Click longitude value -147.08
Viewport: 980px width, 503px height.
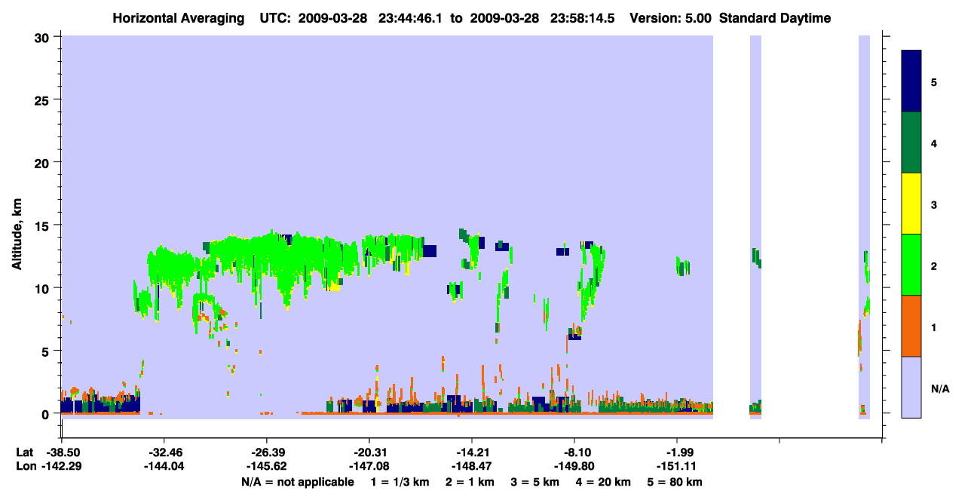click(x=369, y=466)
